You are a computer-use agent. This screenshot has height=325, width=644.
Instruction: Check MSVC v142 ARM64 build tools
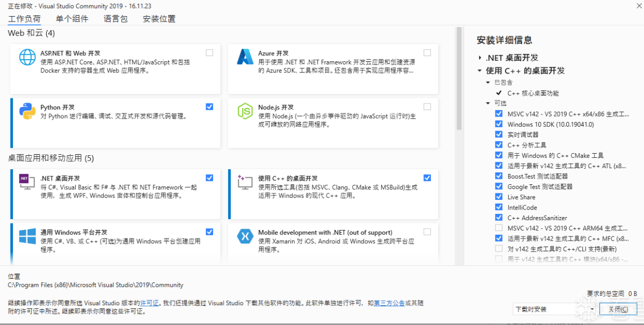point(499,228)
